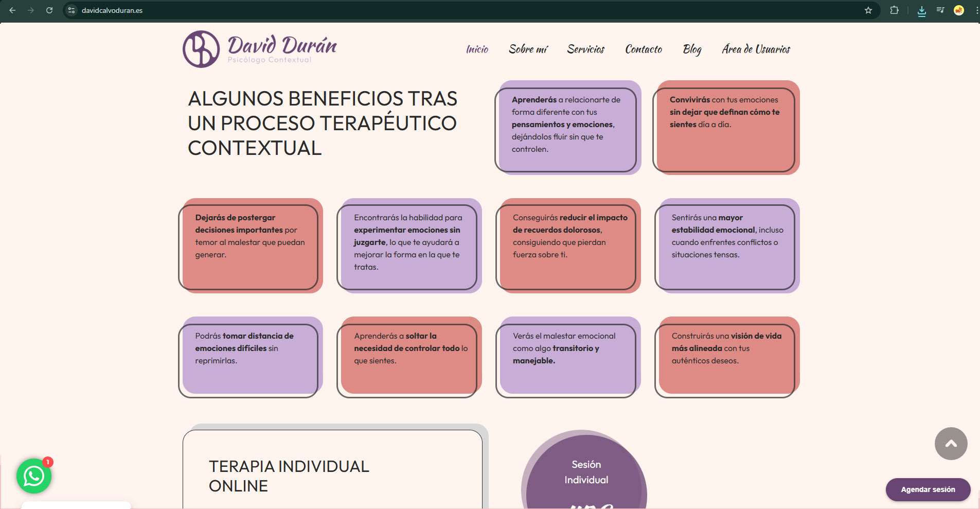Click the David Durán site title text

[x=282, y=45]
